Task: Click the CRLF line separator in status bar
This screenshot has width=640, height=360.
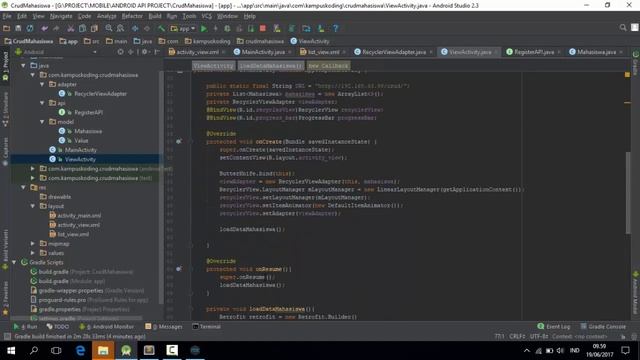Action: [517, 337]
